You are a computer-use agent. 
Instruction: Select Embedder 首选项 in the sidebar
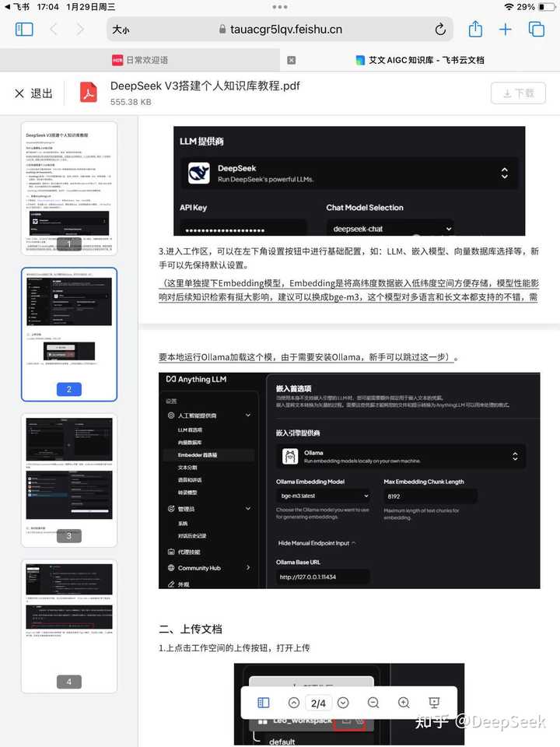(198, 455)
